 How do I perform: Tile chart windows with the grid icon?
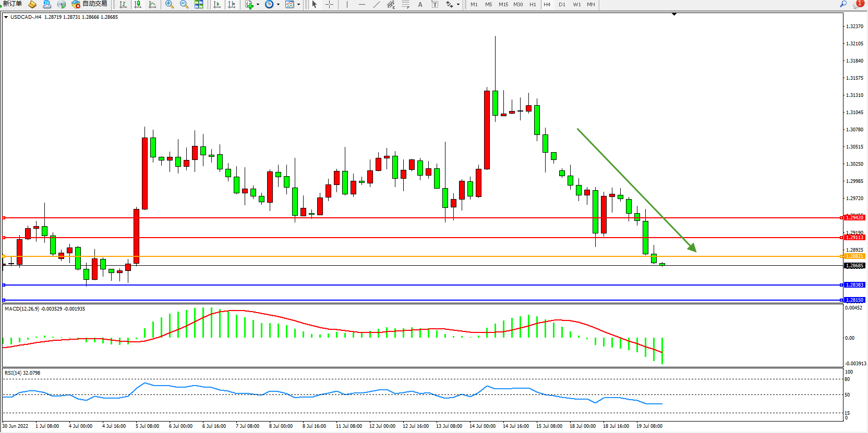[x=199, y=4]
